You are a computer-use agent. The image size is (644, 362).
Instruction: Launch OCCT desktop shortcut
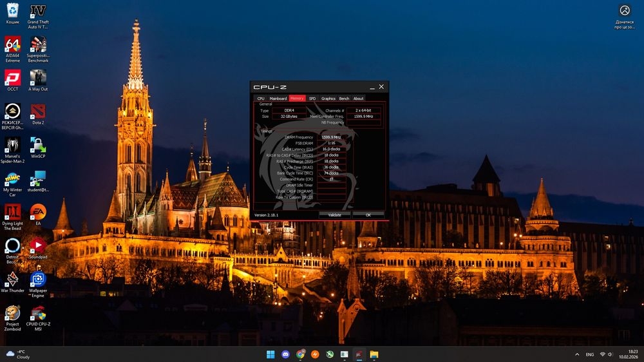[x=13, y=81]
